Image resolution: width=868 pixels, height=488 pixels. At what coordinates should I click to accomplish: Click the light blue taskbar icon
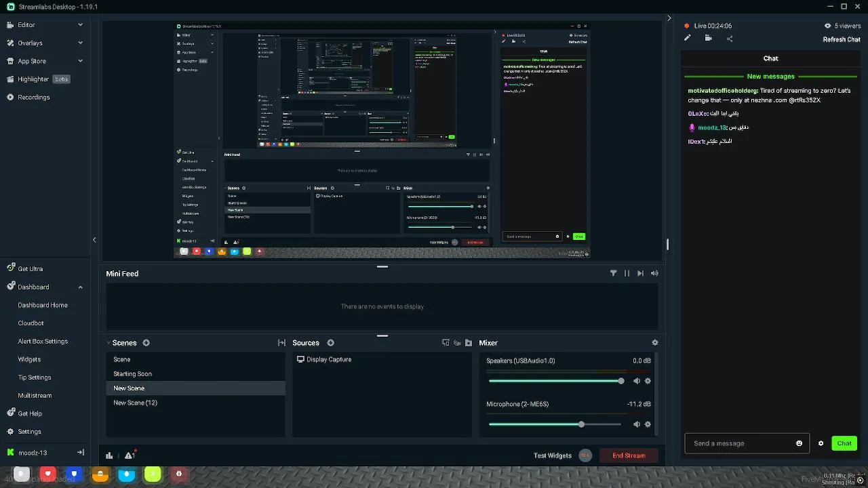click(x=127, y=474)
